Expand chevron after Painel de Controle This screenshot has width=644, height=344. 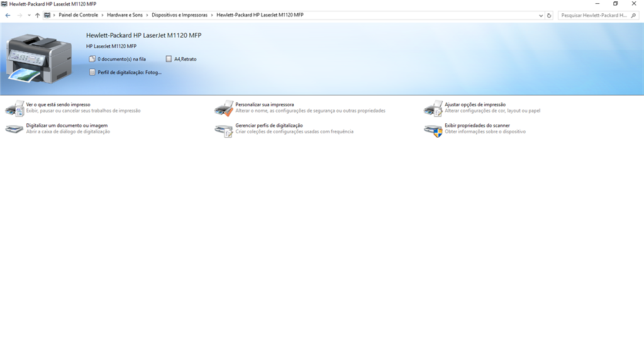coord(103,15)
